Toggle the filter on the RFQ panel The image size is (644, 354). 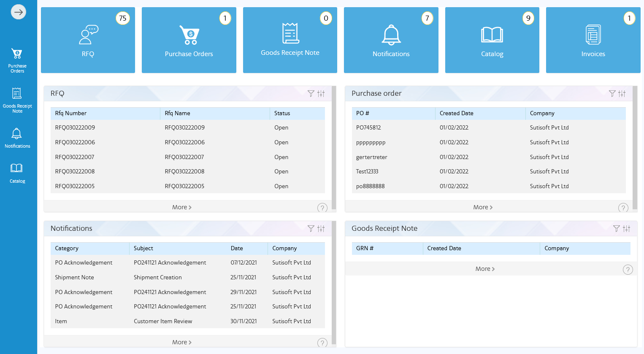[311, 94]
